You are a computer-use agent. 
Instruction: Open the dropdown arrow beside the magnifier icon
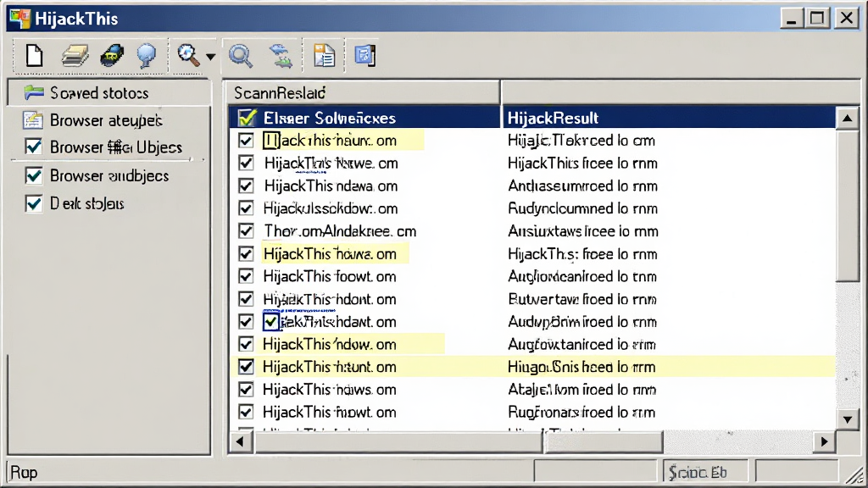(210, 57)
